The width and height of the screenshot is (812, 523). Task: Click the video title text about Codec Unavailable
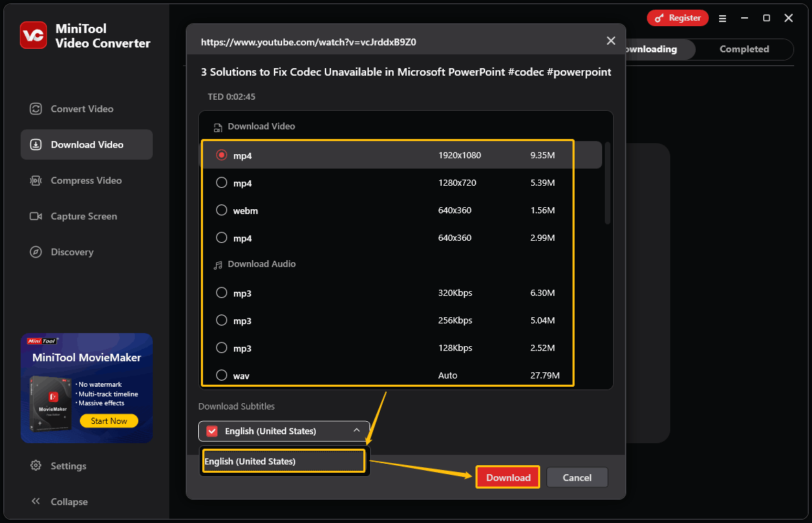[x=405, y=72]
